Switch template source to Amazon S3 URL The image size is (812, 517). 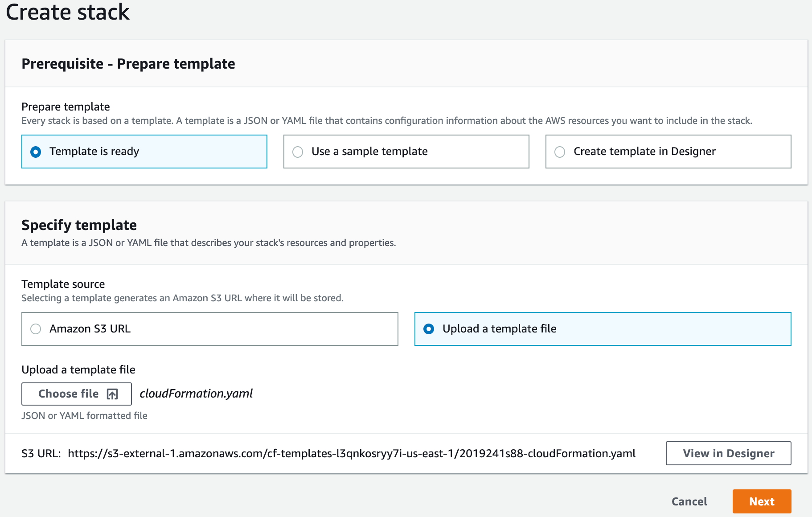click(x=36, y=329)
